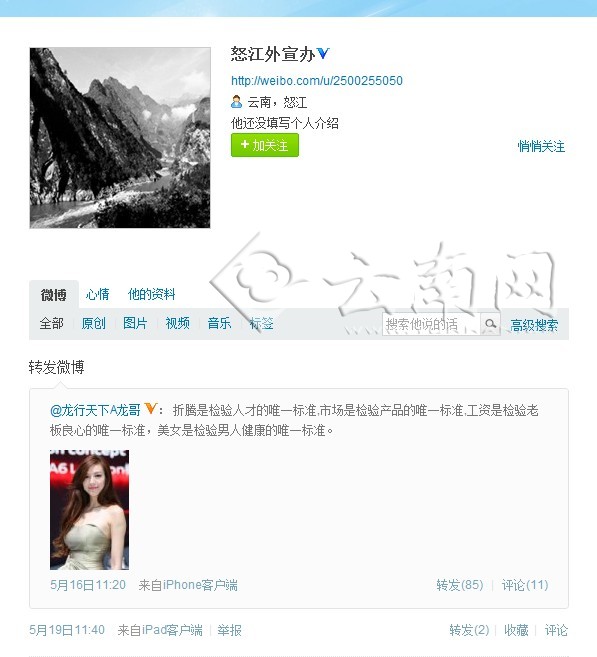Click 转发(85) on the original post
Screen dimensions: 597x657
tap(460, 585)
